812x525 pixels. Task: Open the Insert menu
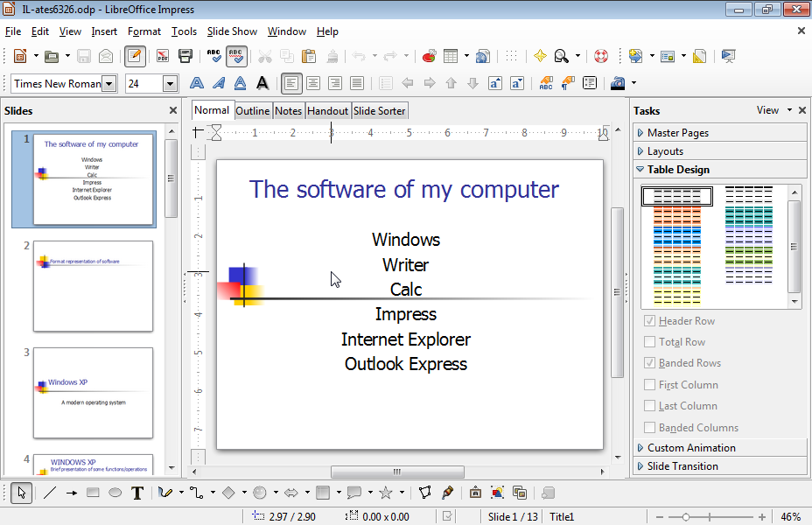[104, 31]
